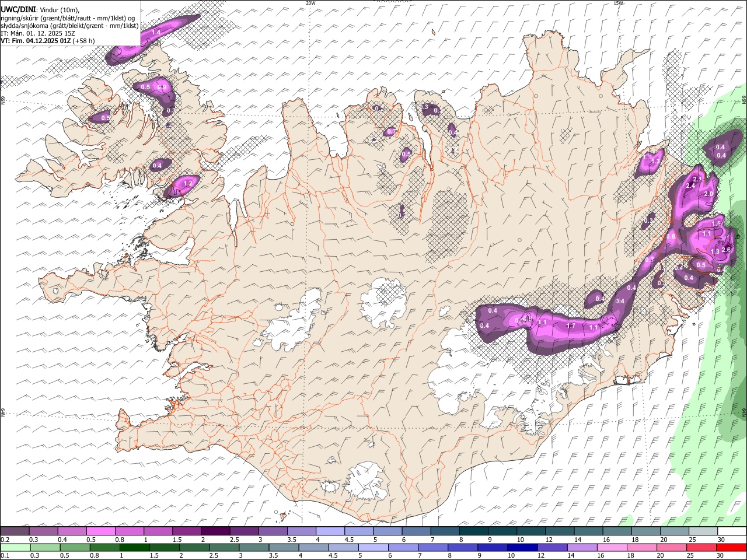Screen dimensions: 747x560
Task: Click darkest purple swatch between 2 and 2.5
Action: (x=215, y=531)
